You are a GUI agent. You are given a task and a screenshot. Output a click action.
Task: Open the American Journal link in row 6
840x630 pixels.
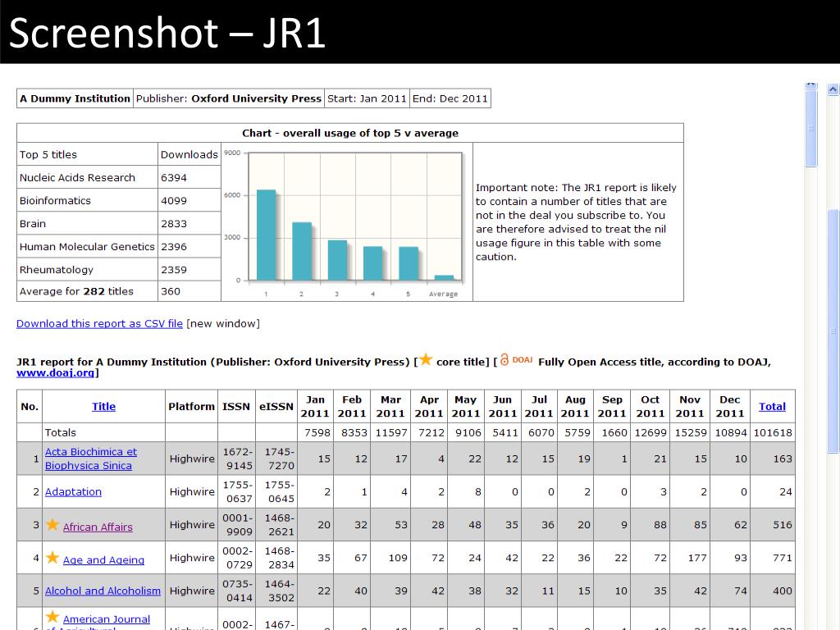tap(106, 619)
